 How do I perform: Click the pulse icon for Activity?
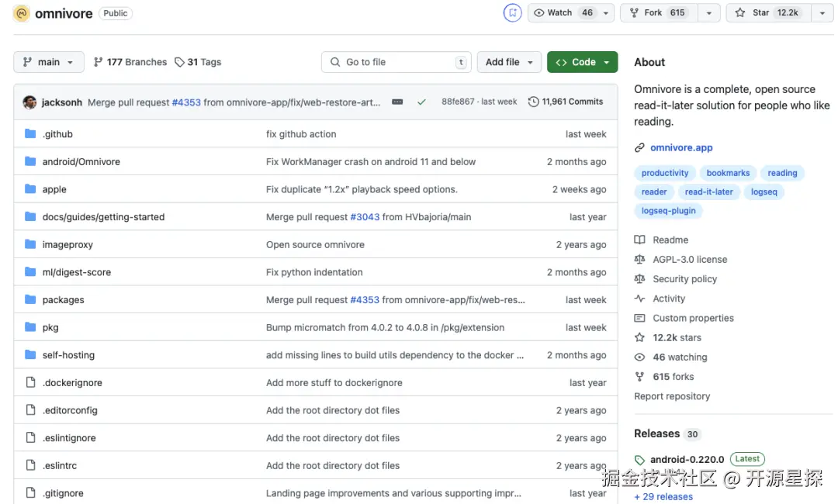(639, 298)
